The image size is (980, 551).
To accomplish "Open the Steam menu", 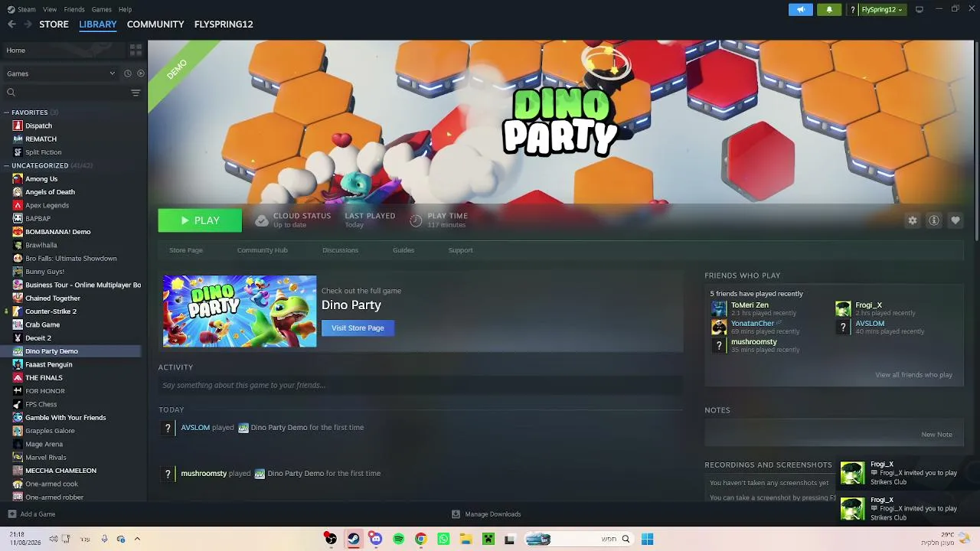I will coord(23,9).
